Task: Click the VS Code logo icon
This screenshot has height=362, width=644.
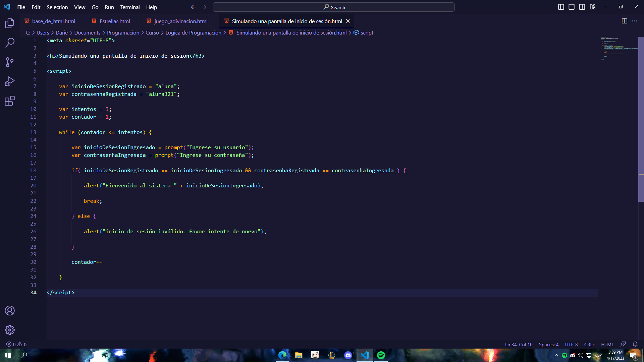Action: [x=7, y=7]
